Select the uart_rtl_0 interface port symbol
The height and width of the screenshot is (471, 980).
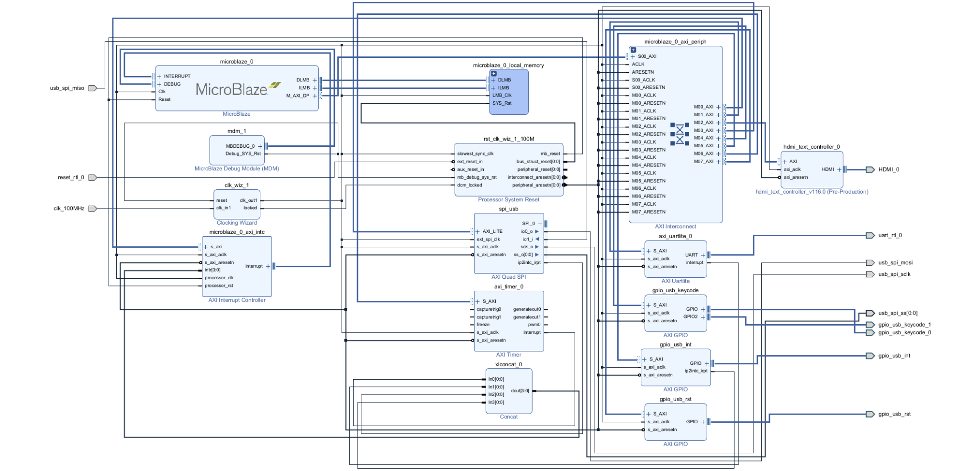click(870, 235)
